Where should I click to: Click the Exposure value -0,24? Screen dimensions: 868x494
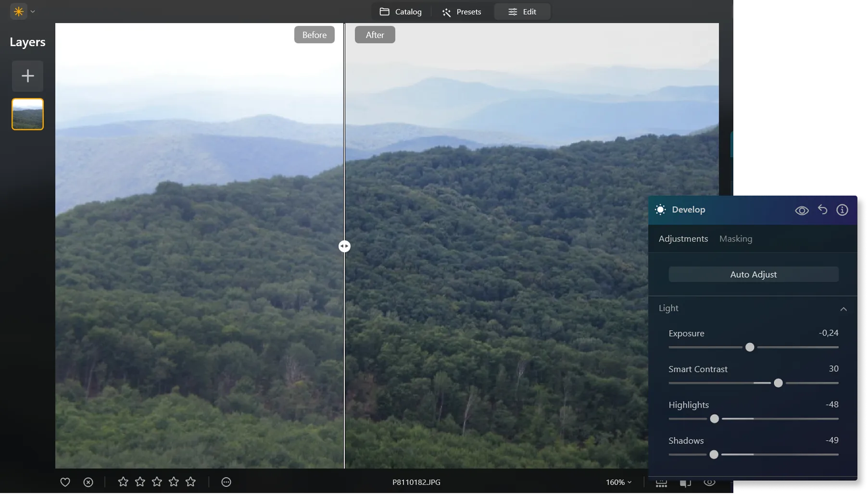[829, 333]
